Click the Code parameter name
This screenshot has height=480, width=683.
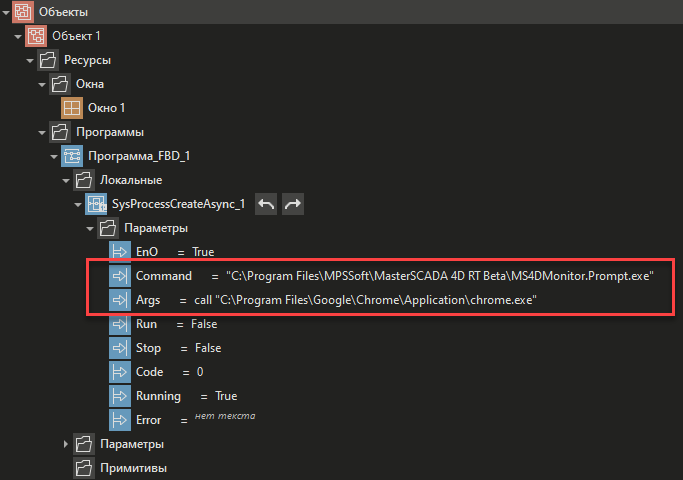149,372
